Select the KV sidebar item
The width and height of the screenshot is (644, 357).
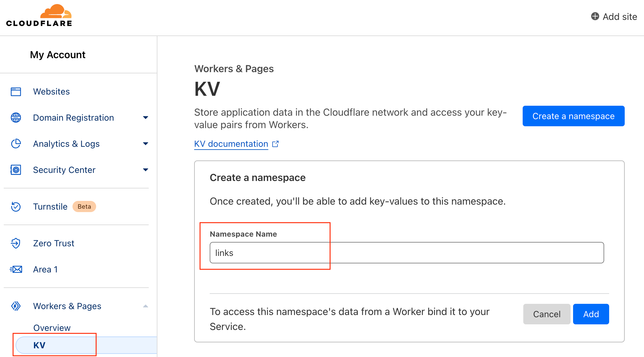pos(40,345)
